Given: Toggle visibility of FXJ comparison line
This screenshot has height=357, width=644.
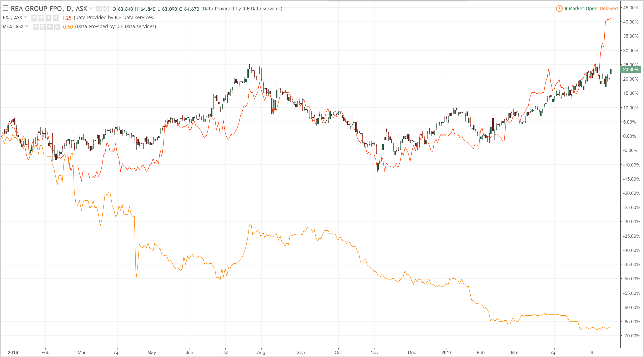Looking at the screenshot, I should (34, 18).
